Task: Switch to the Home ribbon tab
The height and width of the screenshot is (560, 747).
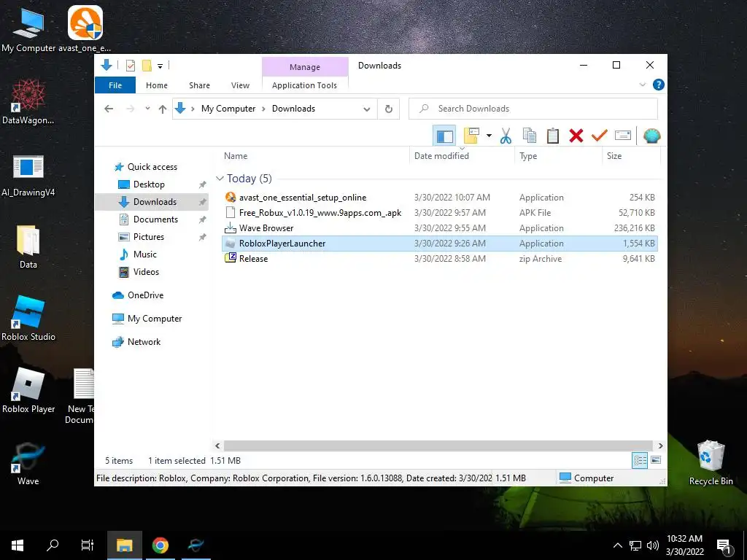Action: coord(157,85)
